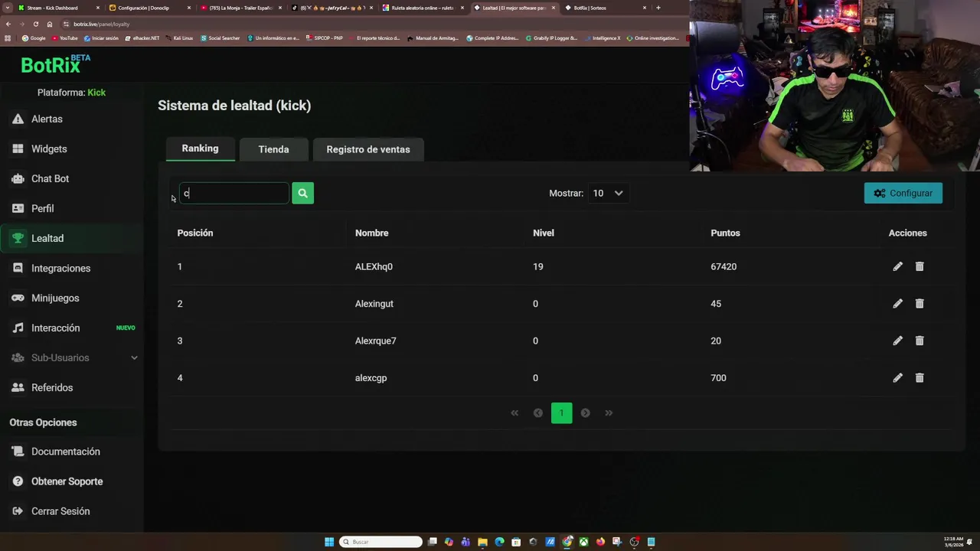This screenshot has height=551, width=980.
Task: Open the Xbox app in the taskbar
Action: [x=583, y=542]
